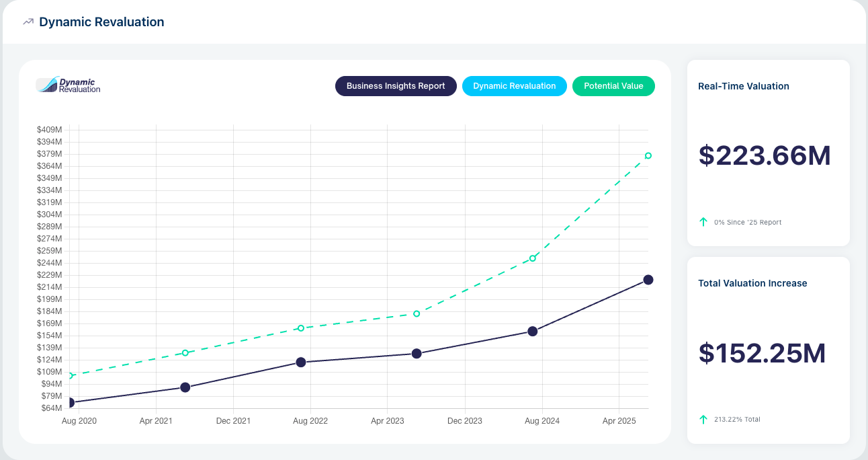Click the $409M label on the value axis
868x460 pixels.
tap(50, 129)
